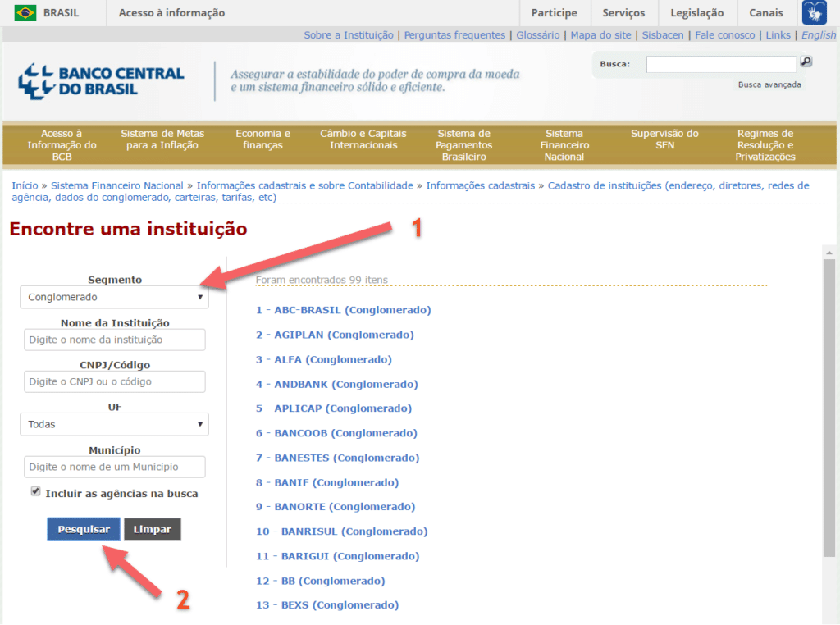Open Glossário link
The height and width of the screenshot is (625, 840).
click(538, 34)
